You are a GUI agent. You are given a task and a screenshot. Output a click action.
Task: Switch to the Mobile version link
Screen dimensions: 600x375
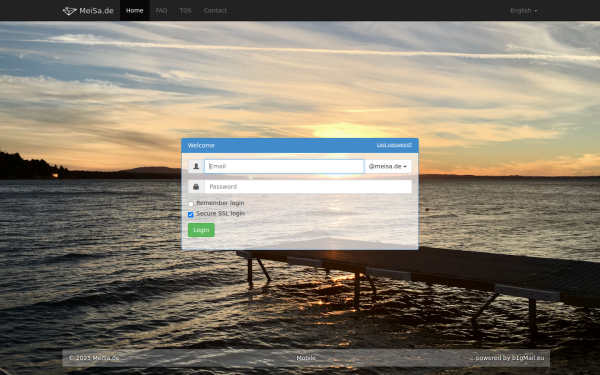point(306,358)
